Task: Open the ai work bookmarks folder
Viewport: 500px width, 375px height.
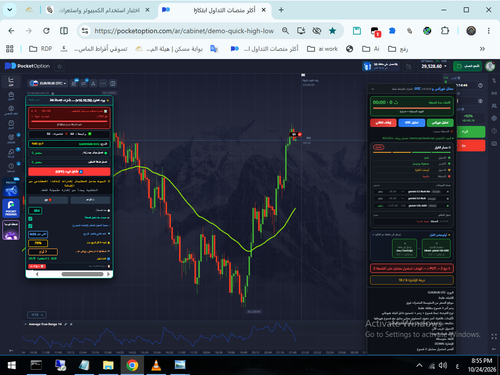Action: (x=322, y=49)
